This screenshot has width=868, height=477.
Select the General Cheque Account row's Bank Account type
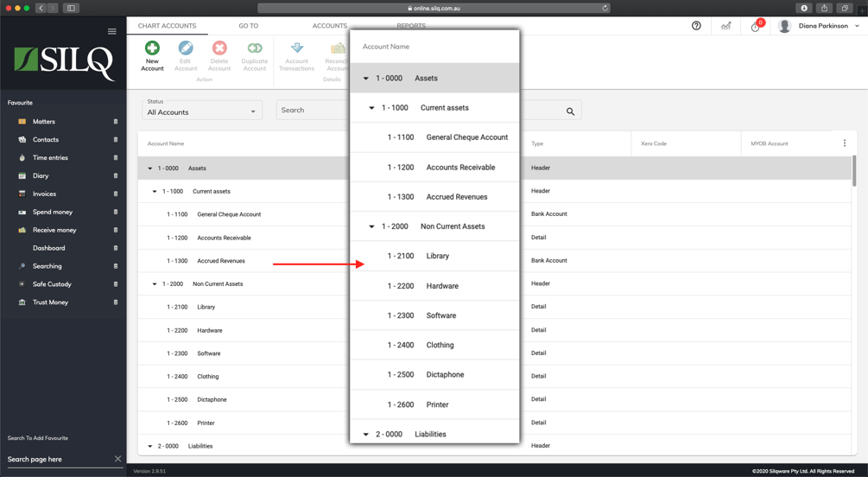pos(549,213)
